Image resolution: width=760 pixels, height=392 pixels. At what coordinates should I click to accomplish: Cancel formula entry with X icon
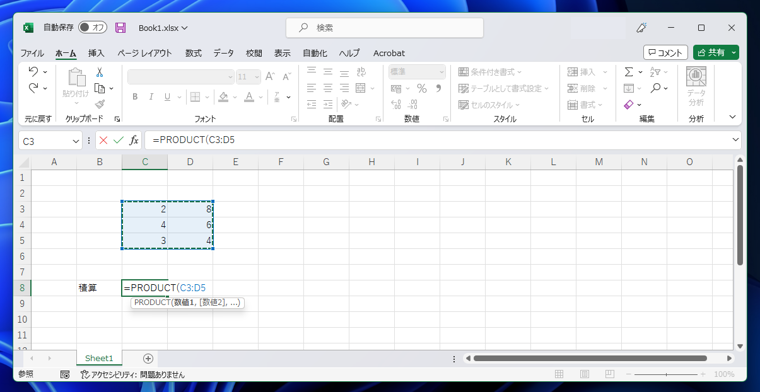(x=103, y=141)
